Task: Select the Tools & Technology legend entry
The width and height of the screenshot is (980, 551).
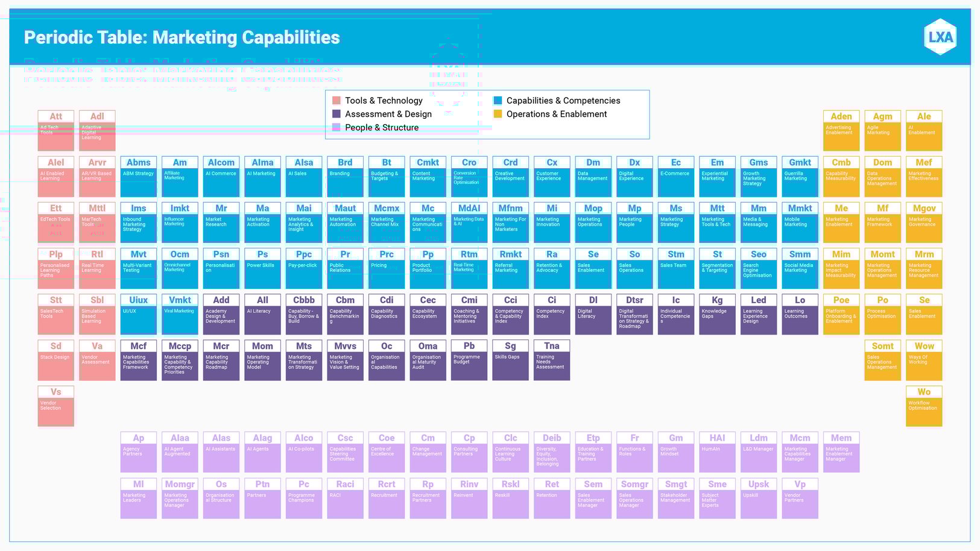Action: point(384,100)
